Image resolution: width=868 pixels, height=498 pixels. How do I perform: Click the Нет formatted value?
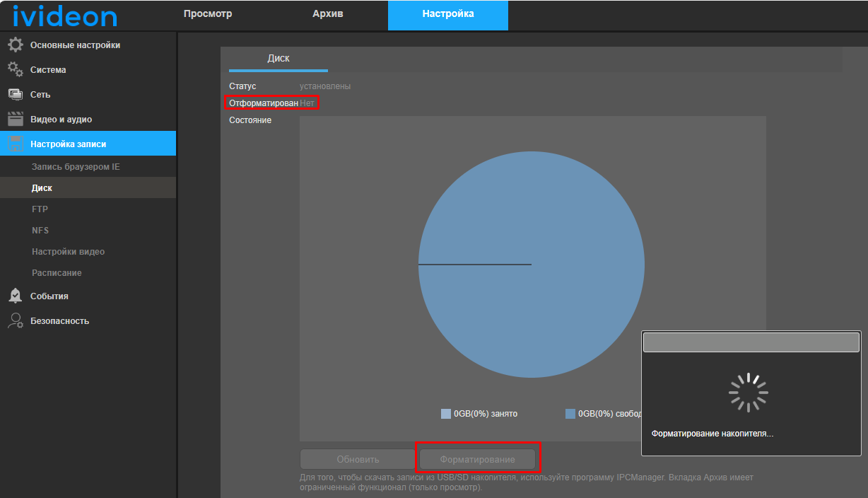[x=307, y=103]
